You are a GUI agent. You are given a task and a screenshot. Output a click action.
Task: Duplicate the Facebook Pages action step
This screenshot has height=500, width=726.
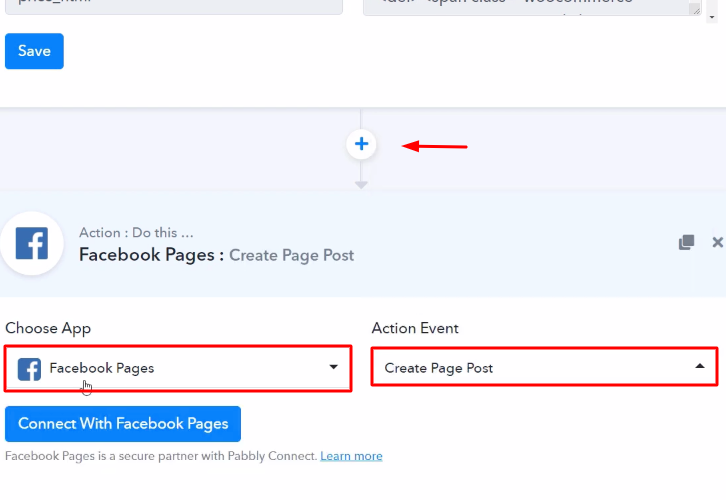[x=686, y=242]
